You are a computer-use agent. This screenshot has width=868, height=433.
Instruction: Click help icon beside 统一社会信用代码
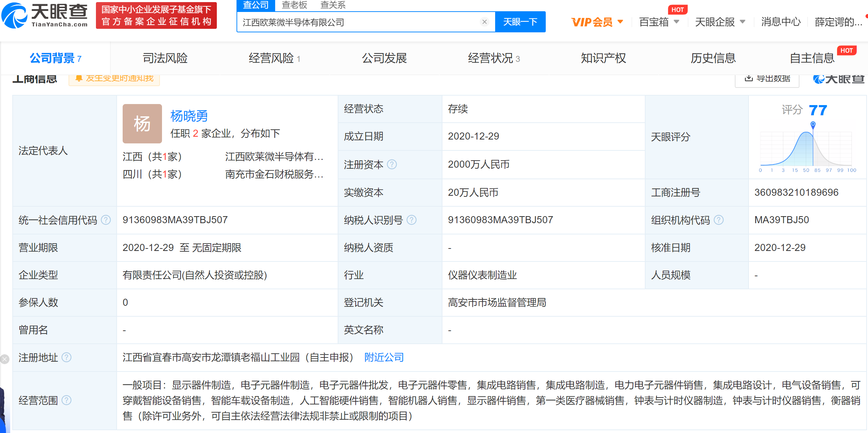(106, 220)
